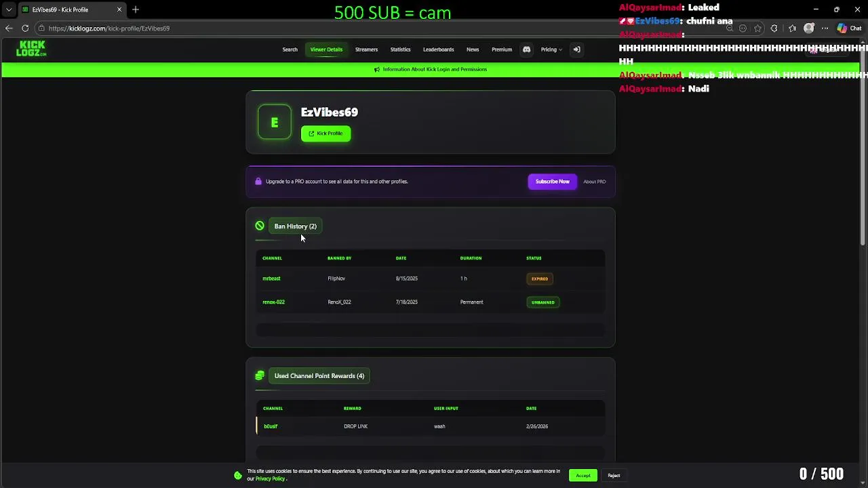Screen dimensions: 868x488
Task: Click the Permanent duration cell
Action: 471,302
